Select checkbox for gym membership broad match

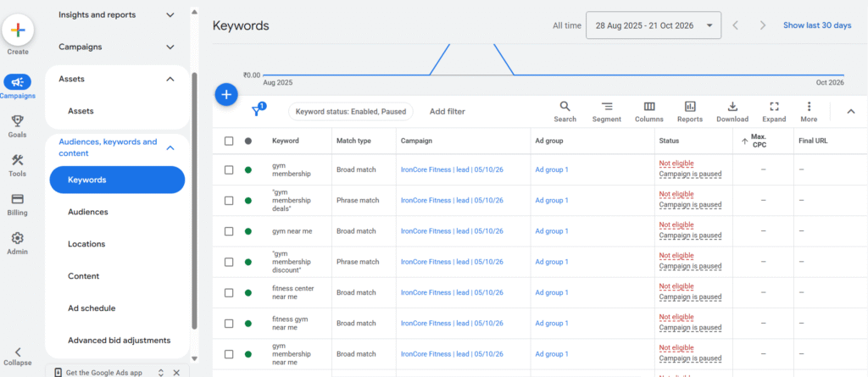pos(229,170)
